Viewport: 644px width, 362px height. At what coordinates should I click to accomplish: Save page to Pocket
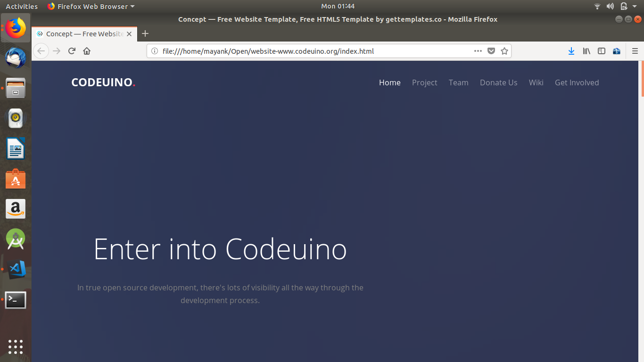tap(491, 51)
